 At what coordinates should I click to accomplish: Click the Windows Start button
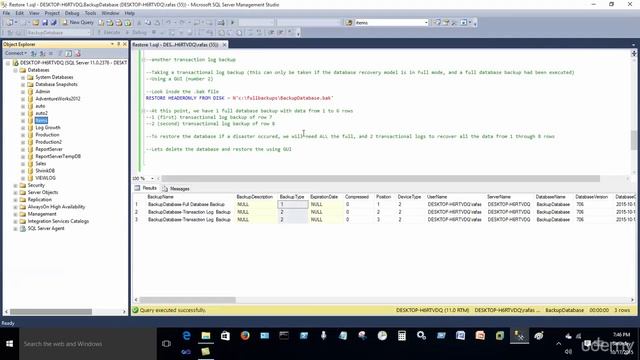point(9,344)
